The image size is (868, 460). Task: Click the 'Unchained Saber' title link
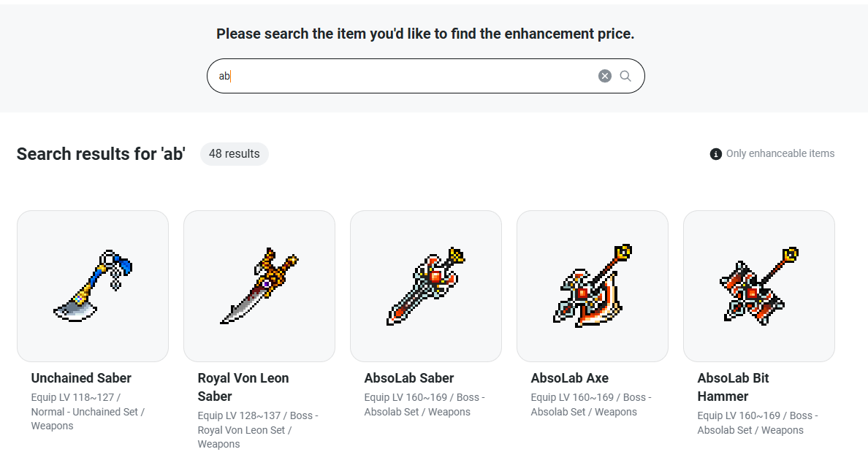[x=81, y=378]
